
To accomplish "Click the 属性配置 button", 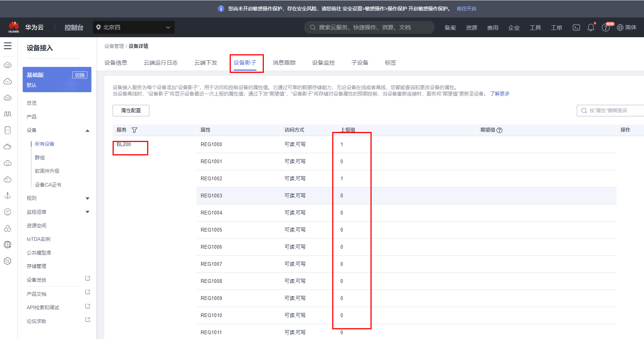I will click(131, 110).
